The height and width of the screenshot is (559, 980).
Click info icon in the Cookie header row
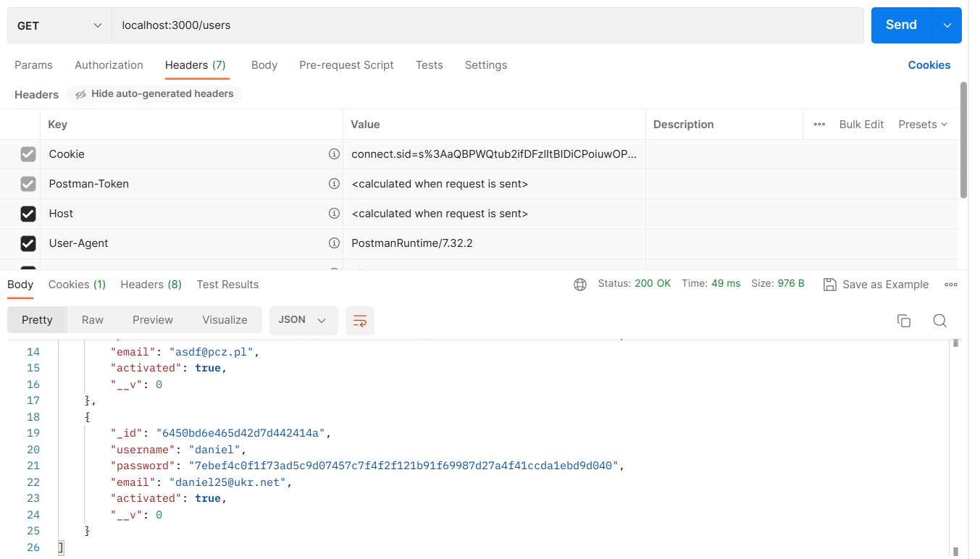tap(334, 154)
